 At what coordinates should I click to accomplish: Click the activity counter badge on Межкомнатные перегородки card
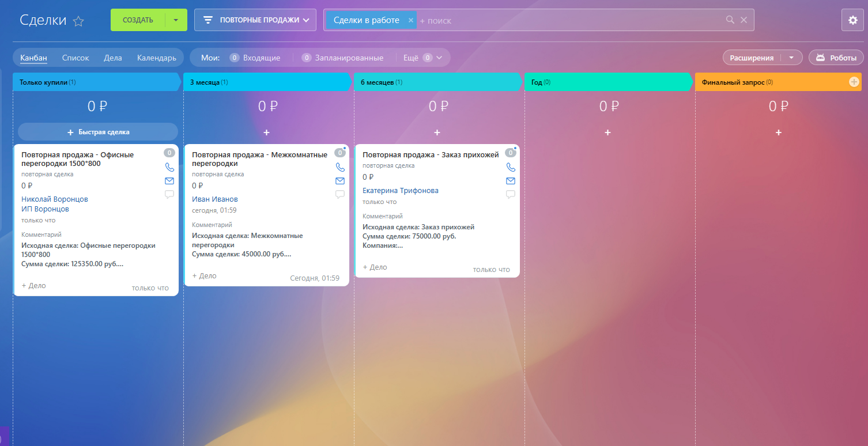pyautogui.click(x=340, y=153)
